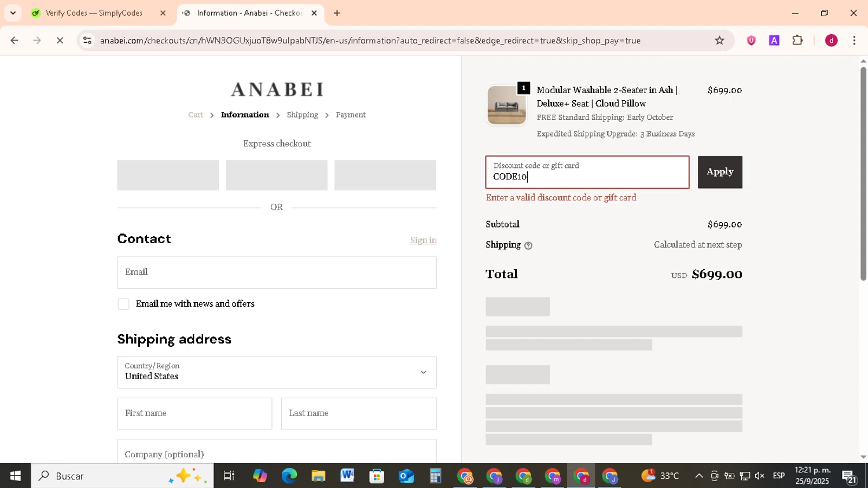The height and width of the screenshot is (488, 868).
Task: Close the Verify Codes SimplyCodes tab
Action: (163, 13)
